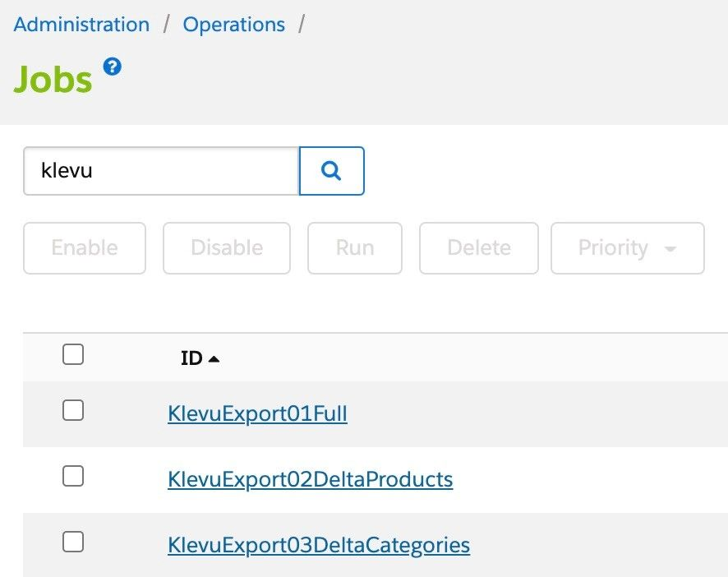Click the Enable button
Viewport: 728px width, 577px height.
[x=85, y=248]
